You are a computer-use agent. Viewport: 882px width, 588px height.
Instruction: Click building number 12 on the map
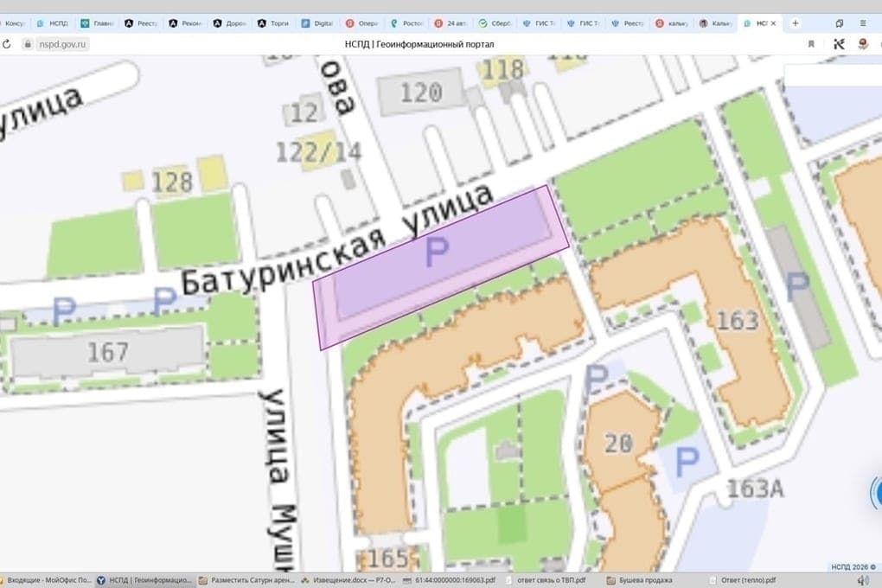[304, 113]
